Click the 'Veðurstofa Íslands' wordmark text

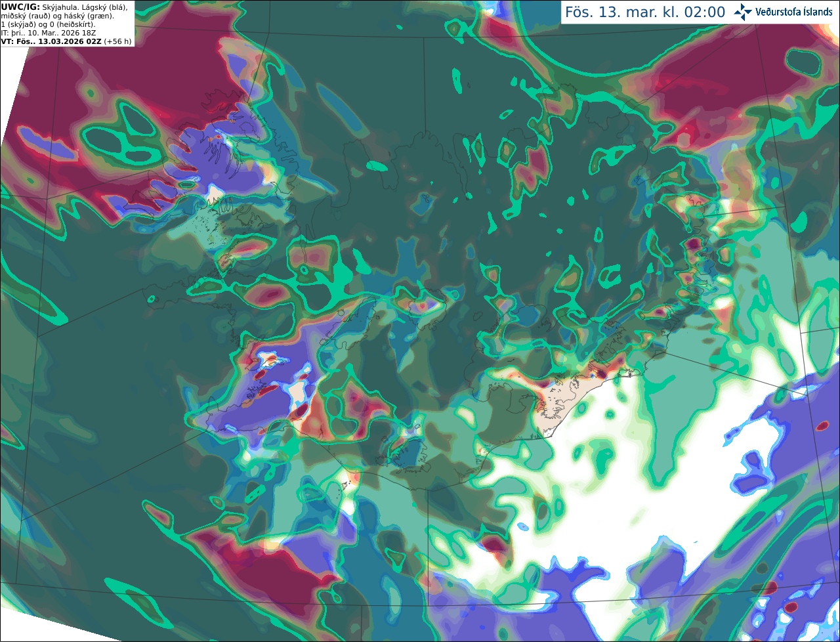pyautogui.click(x=794, y=12)
